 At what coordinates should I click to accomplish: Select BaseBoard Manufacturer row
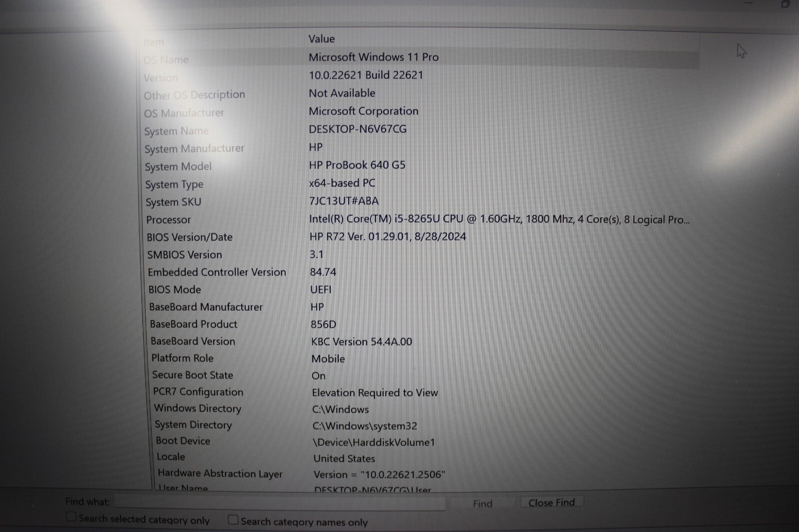point(206,307)
